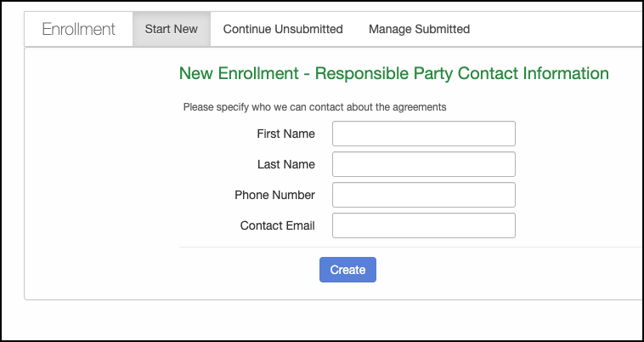This screenshot has width=644, height=342.
Task: Click the green New Enrollment heading
Action: point(393,73)
